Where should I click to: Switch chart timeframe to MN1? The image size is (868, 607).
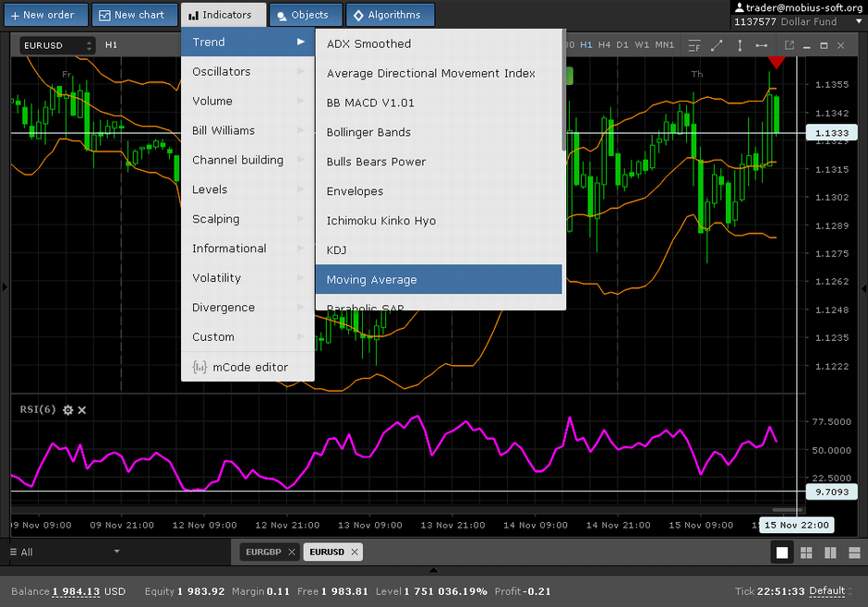tap(664, 45)
